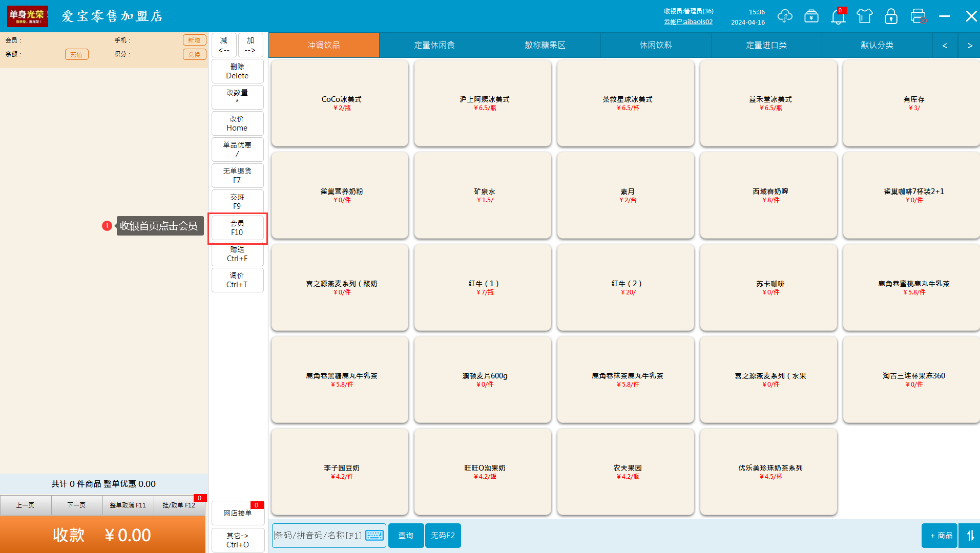
Task: Select the 素月 product card
Action: point(625,195)
